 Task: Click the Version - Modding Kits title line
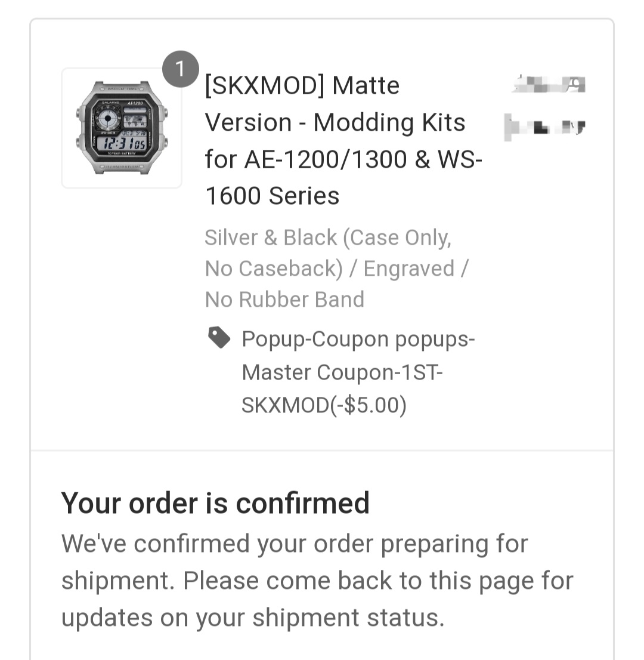point(335,122)
